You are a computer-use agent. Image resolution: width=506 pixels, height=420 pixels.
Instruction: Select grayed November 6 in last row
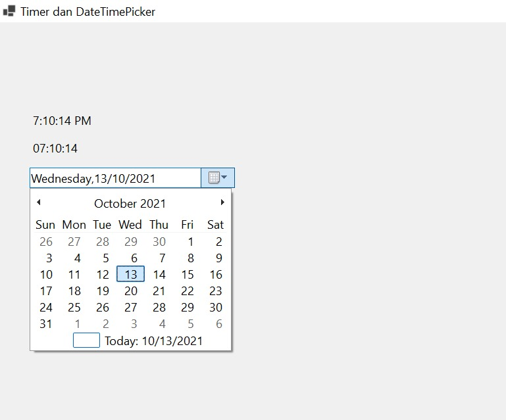click(219, 323)
